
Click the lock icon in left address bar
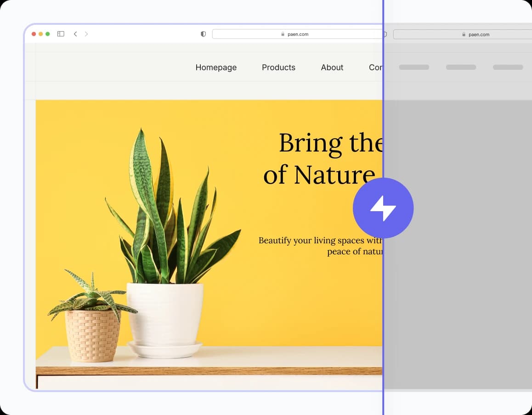click(x=283, y=34)
